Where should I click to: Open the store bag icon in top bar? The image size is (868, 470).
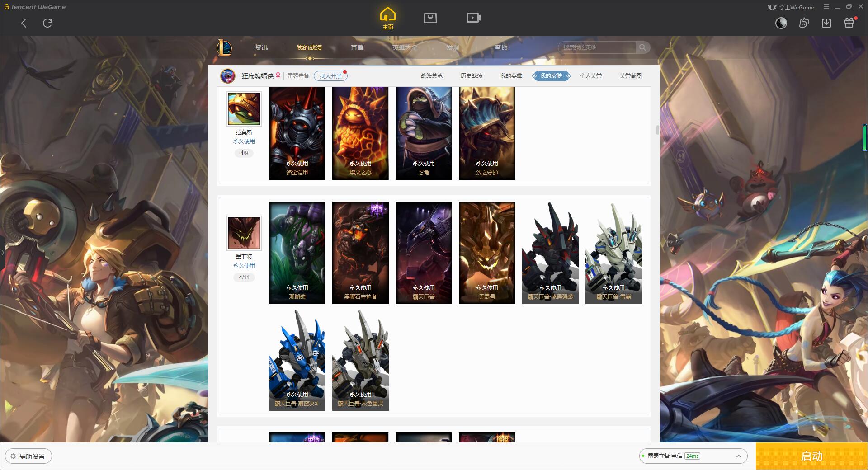click(430, 18)
